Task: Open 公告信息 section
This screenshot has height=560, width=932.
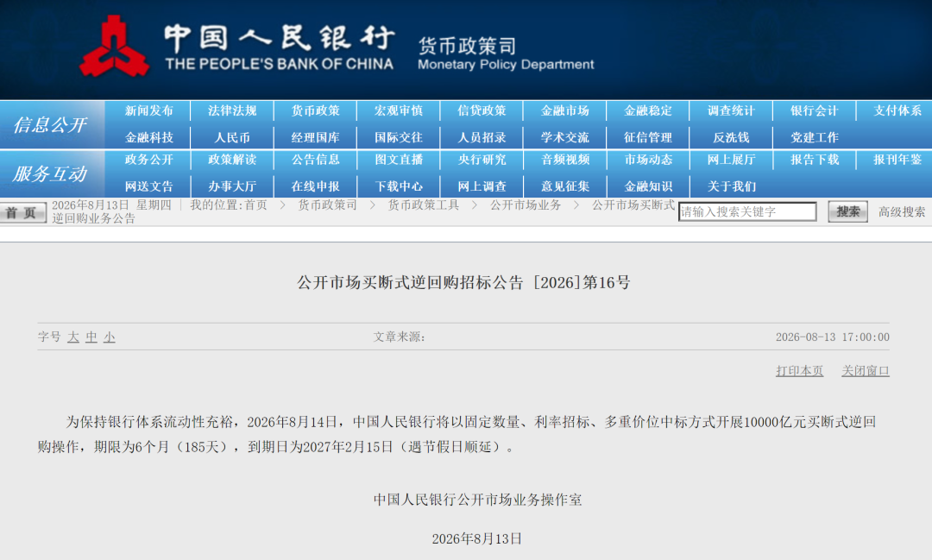Action: pos(315,160)
